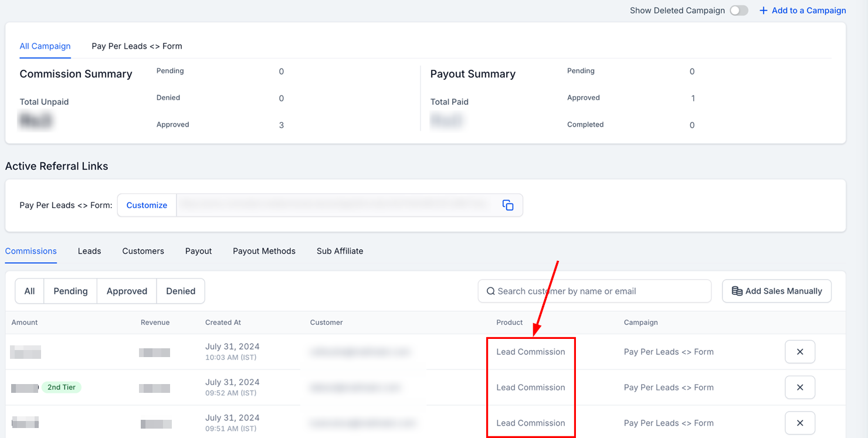868x438 pixels.
Task: Switch to All Campaign tab
Action: pyautogui.click(x=45, y=46)
